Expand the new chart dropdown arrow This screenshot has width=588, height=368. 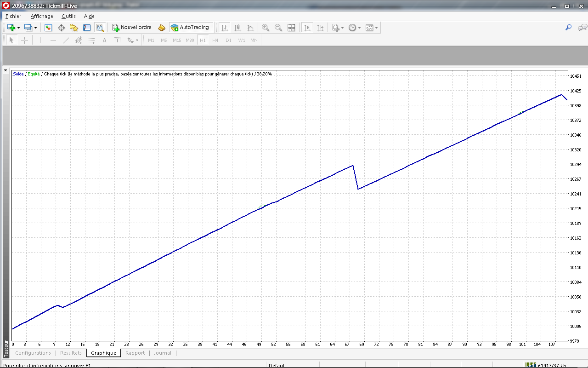18,28
